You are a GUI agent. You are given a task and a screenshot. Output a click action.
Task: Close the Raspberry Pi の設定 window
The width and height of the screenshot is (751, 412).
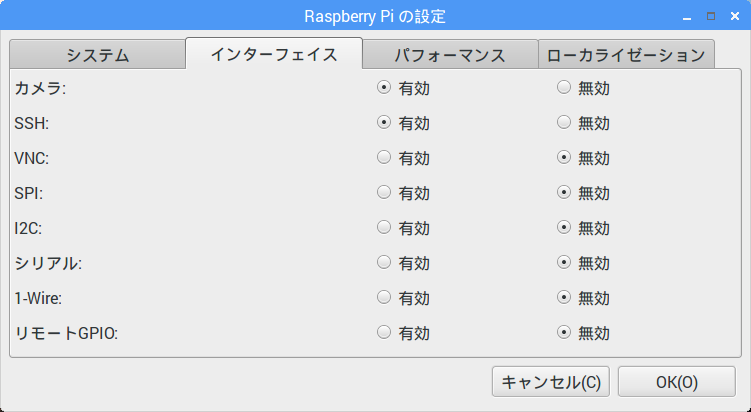(x=735, y=16)
